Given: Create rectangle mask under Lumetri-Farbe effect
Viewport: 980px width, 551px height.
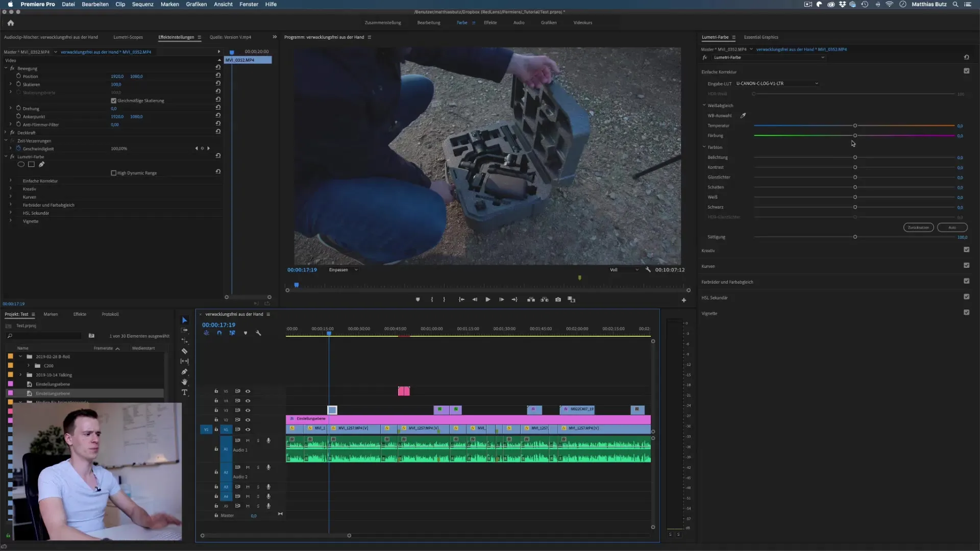Looking at the screenshot, I should (31, 164).
